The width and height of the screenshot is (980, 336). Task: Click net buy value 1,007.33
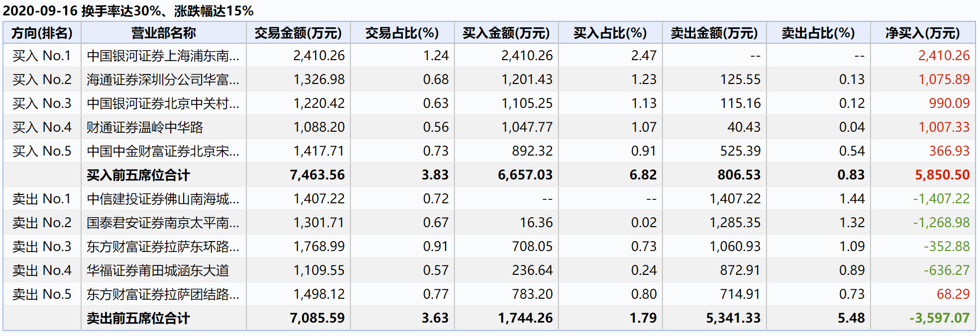click(944, 127)
